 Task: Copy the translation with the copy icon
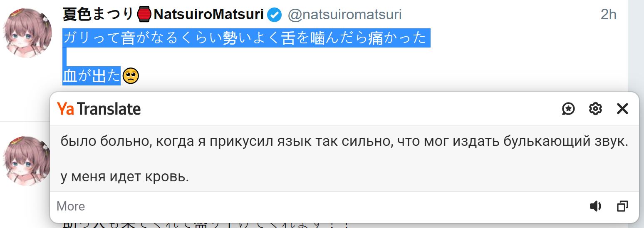622,206
